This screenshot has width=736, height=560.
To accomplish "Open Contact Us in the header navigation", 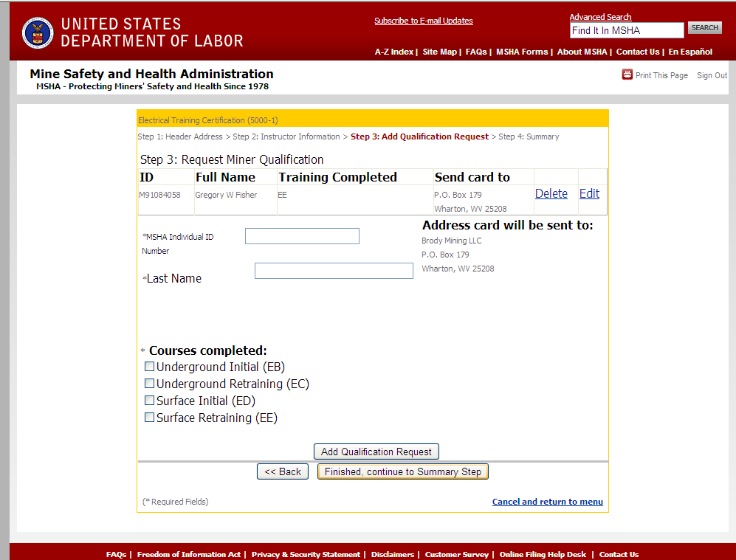I will tap(637, 52).
